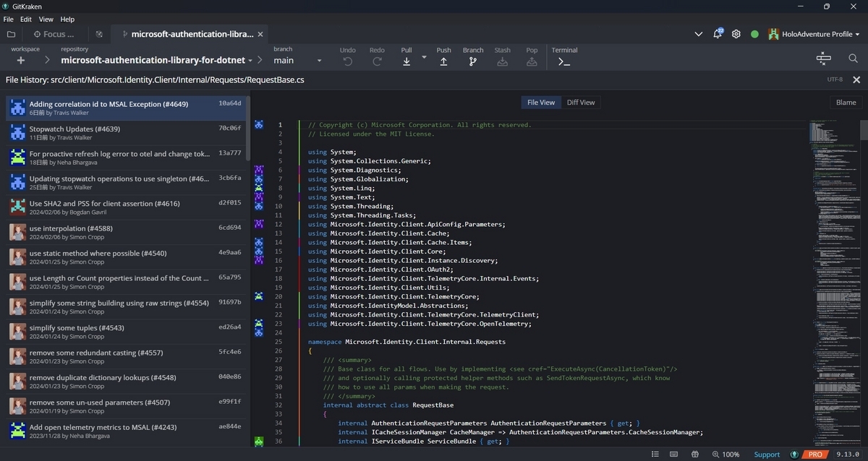Open Preferences via the gear icon
The width and height of the screenshot is (868, 461).
point(736,34)
